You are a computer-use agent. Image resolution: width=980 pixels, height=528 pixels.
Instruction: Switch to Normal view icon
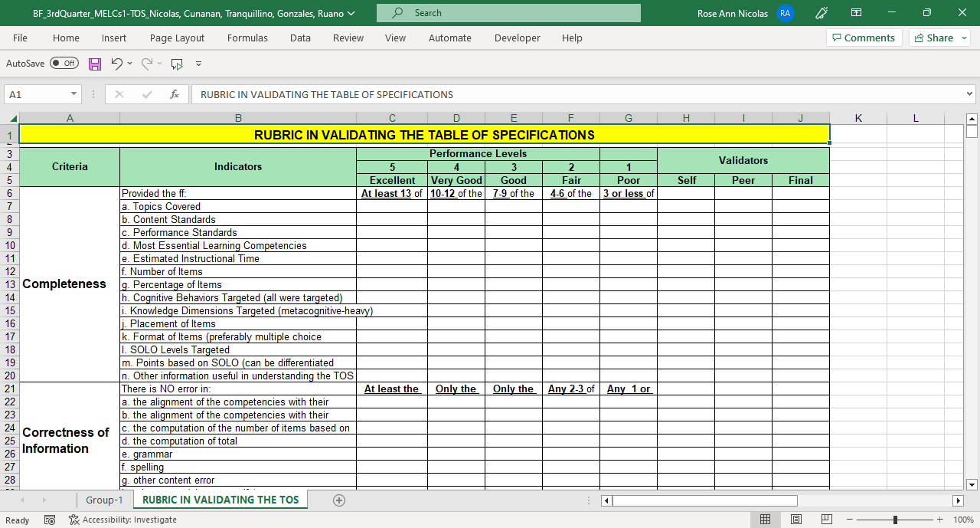[x=765, y=520]
